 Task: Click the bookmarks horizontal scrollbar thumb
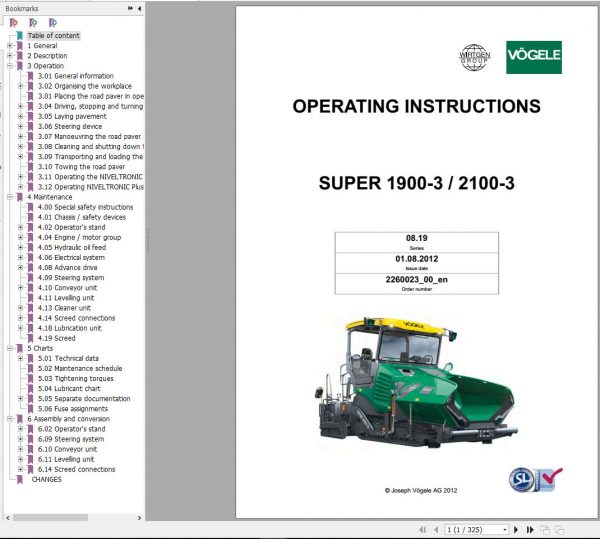tap(51, 518)
